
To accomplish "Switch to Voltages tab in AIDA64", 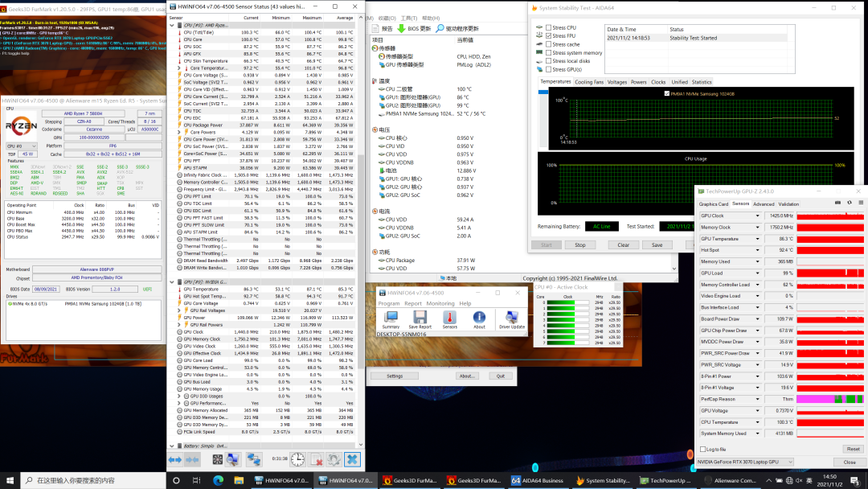I will point(616,82).
